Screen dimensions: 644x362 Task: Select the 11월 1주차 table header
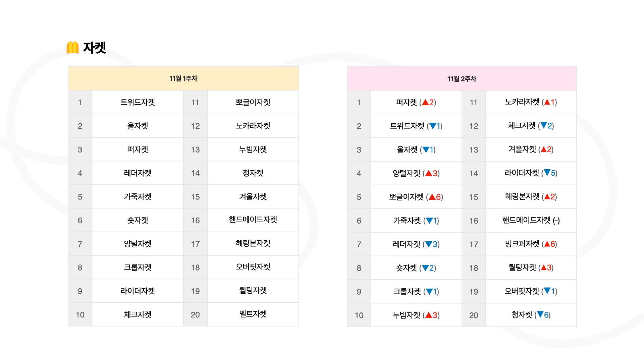click(x=183, y=78)
